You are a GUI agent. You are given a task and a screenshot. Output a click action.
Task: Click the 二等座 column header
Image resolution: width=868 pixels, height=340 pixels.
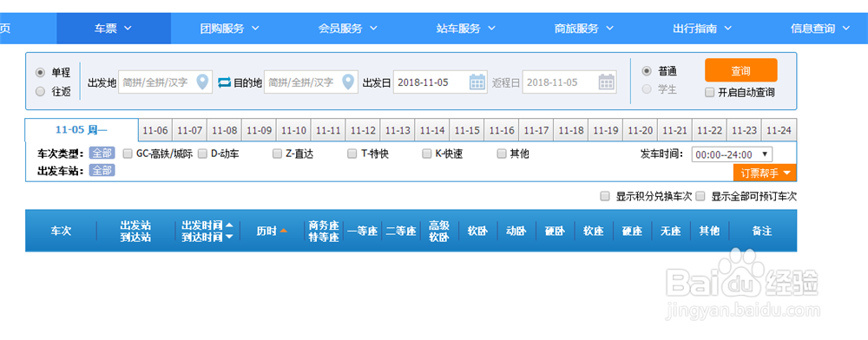click(401, 231)
